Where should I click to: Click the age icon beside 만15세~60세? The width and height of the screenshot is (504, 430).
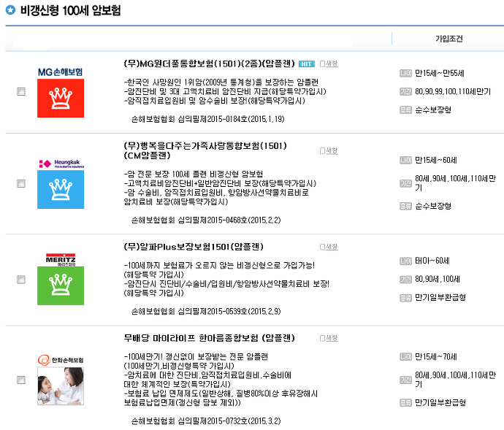point(405,160)
